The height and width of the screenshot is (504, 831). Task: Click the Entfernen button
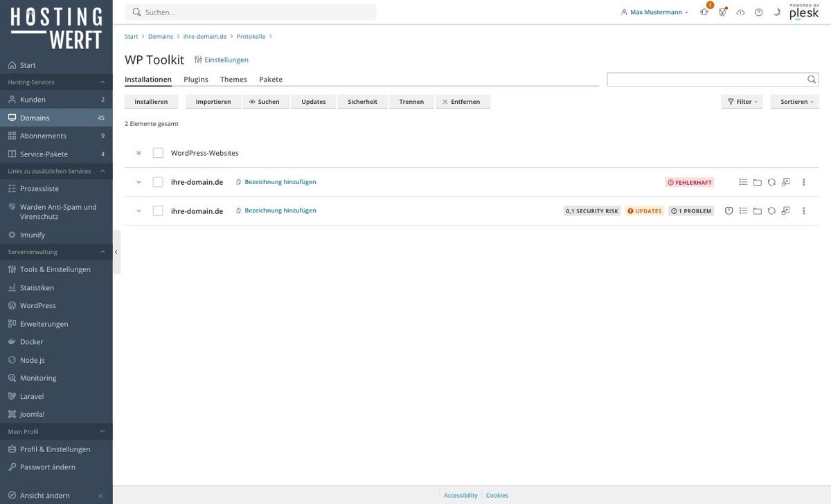point(463,102)
